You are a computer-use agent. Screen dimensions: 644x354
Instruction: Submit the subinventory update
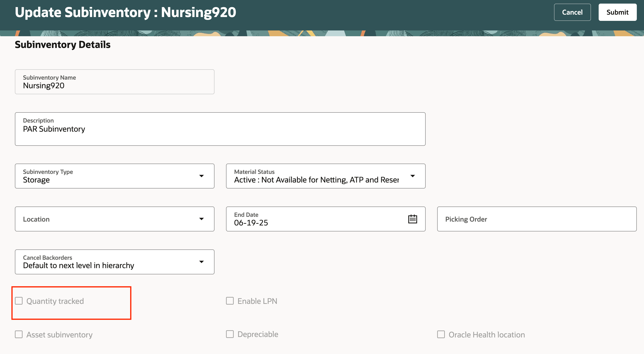[x=617, y=12]
